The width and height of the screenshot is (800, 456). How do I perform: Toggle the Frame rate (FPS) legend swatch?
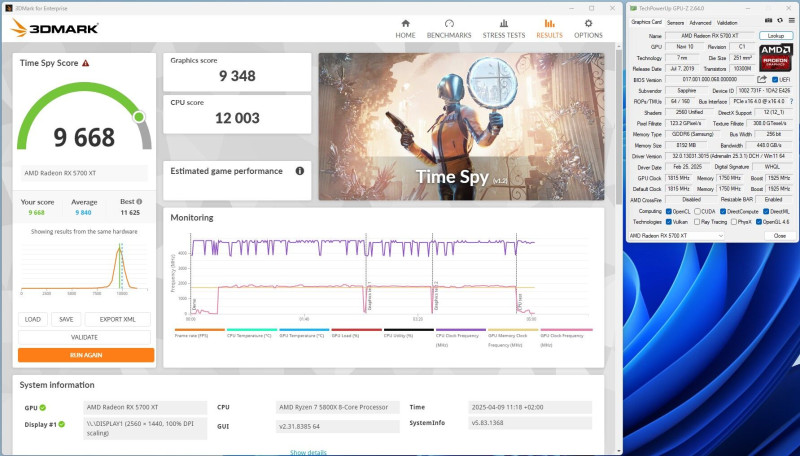pyautogui.click(x=199, y=330)
